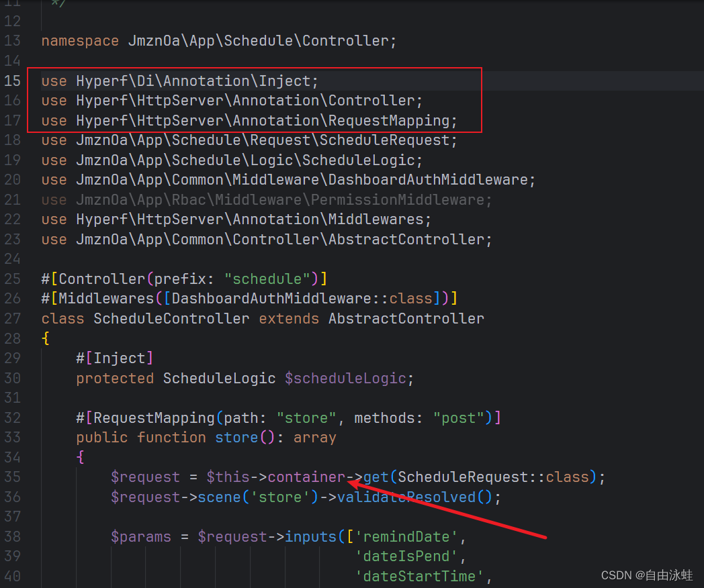
Task: Select the Inject attribute on line 29
Action: pos(115,358)
